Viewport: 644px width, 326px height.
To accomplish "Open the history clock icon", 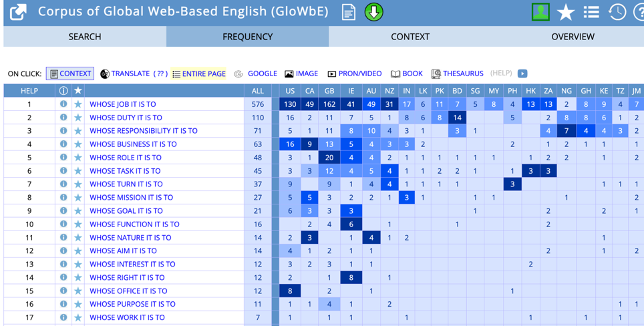I will pos(617,12).
